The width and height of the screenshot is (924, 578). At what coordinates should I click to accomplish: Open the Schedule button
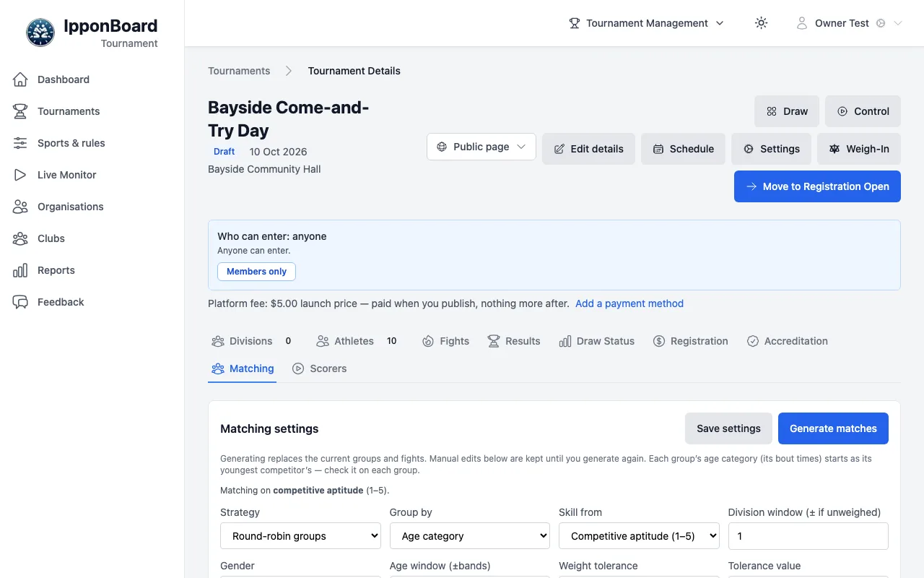(683, 149)
